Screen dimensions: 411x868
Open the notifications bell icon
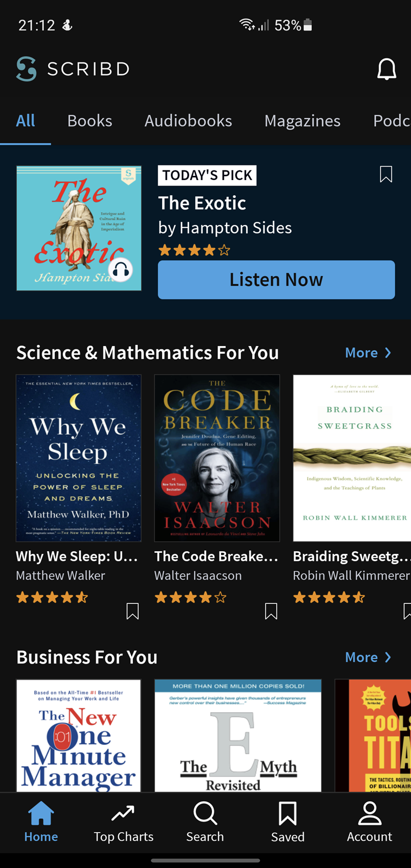point(387,69)
